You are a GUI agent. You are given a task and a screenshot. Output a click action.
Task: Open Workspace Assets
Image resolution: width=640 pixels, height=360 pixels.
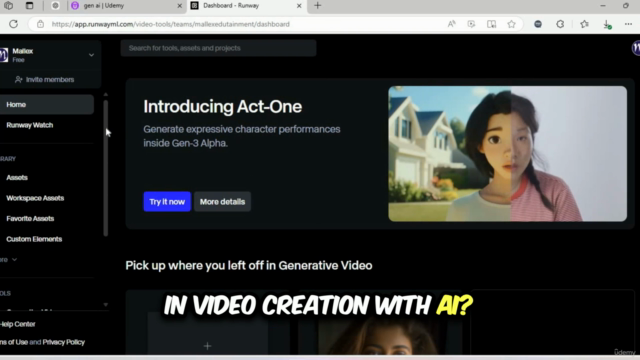coord(35,198)
